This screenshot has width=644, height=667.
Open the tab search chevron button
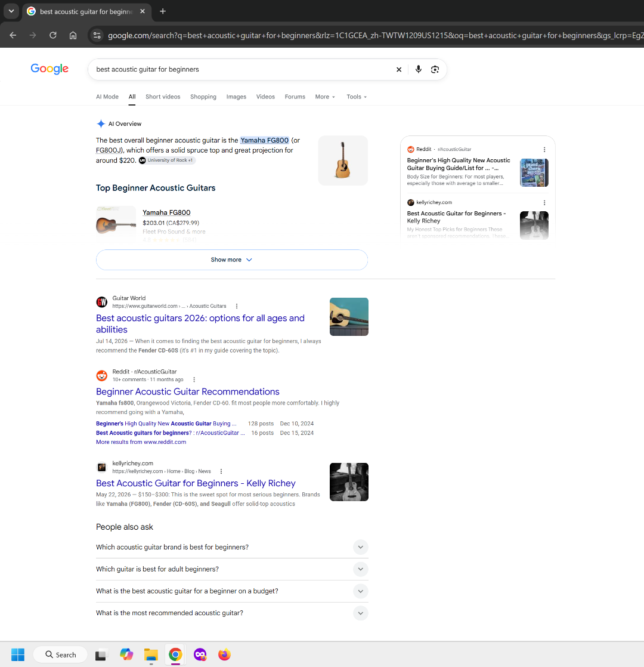[11, 11]
